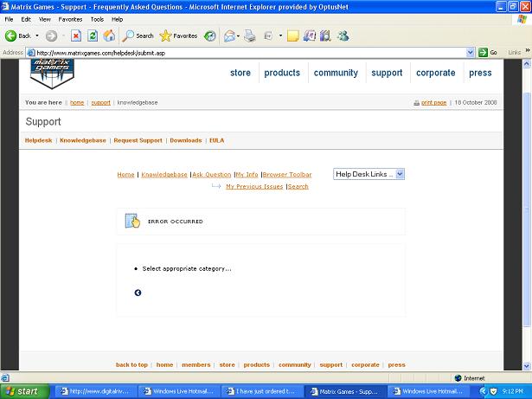Click the print page link
The height and width of the screenshot is (399, 532).
pos(433,102)
